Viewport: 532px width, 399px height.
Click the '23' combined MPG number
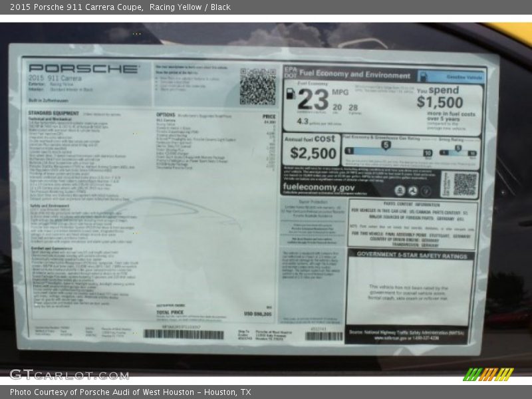tap(313, 99)
